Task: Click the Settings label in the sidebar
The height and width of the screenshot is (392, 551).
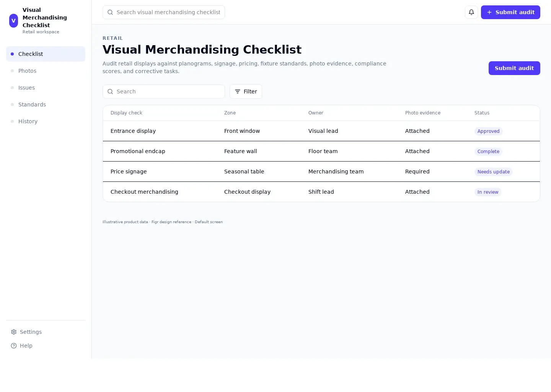Action: coord(31,332)
